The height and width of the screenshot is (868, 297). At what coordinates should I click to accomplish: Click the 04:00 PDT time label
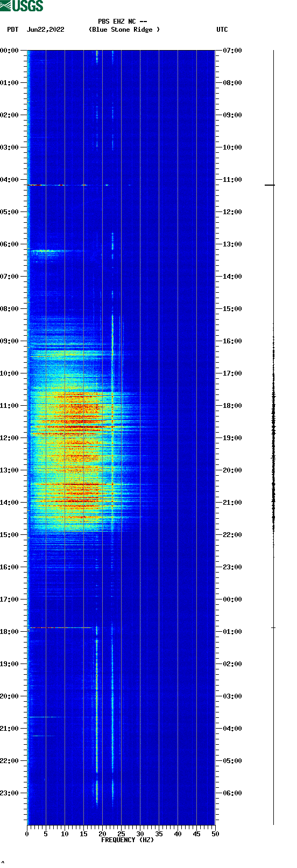click(10, 180)
